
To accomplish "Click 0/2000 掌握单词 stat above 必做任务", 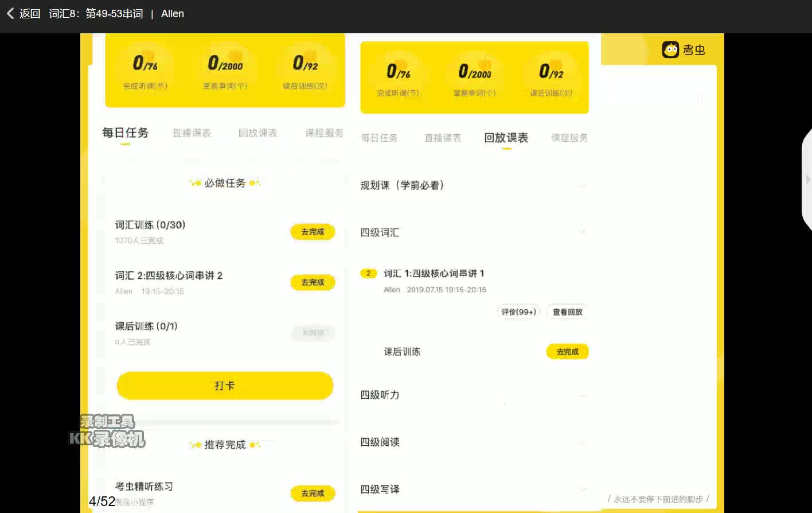I will click(225, 71).
